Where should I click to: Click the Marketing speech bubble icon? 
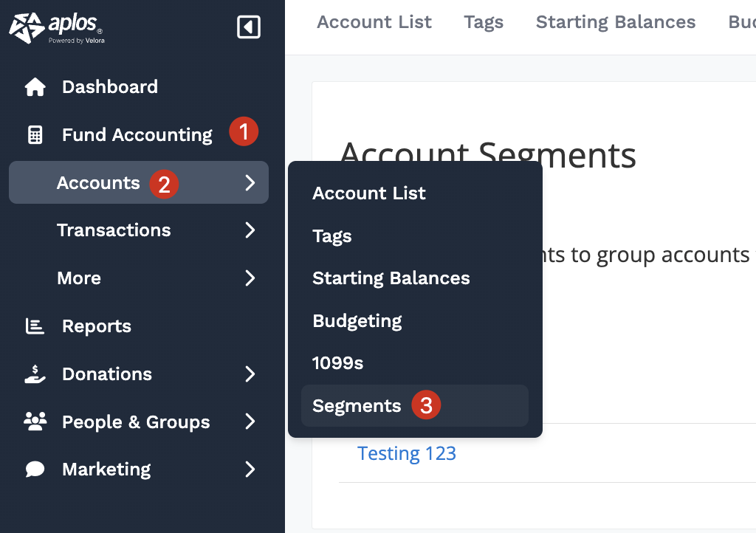(x=35, y=470)
